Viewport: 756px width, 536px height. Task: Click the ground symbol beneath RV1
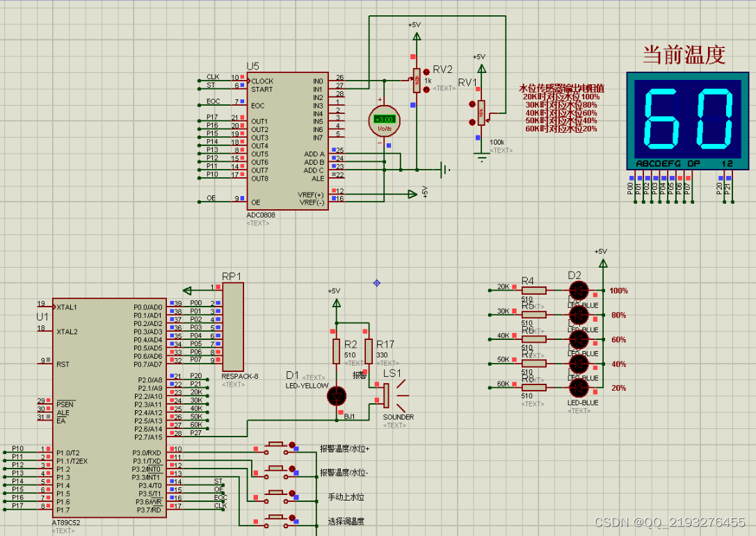tap(481, 158)
